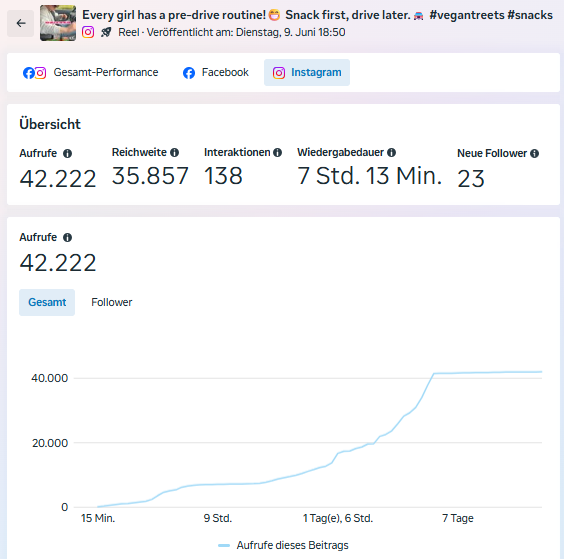Click the 20.000 y-axis label
Screen dimensions: 564x559
point(50,443)
